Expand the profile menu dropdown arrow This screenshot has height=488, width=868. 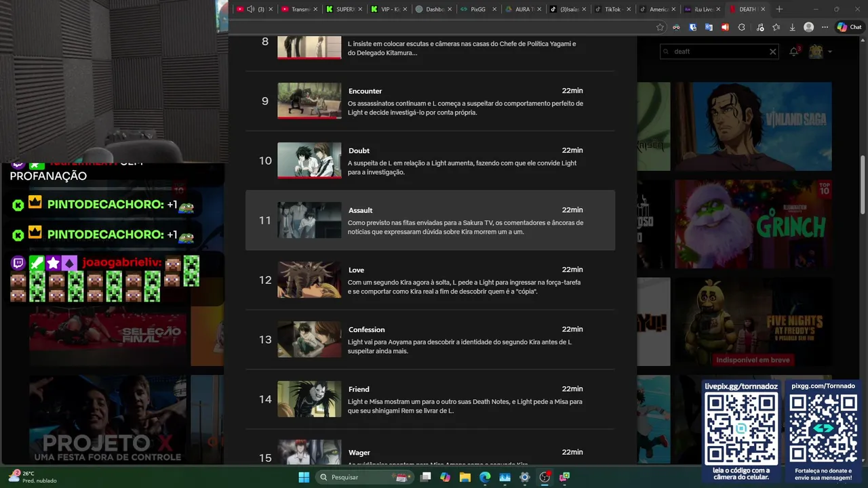[x=829, y=52]
